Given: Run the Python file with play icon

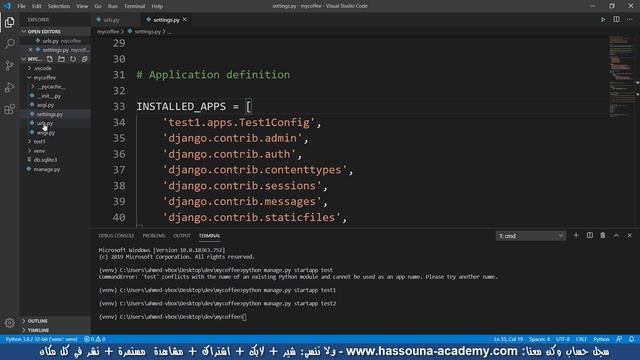Looking at the screenshot, I should click(x=603, y=20).
